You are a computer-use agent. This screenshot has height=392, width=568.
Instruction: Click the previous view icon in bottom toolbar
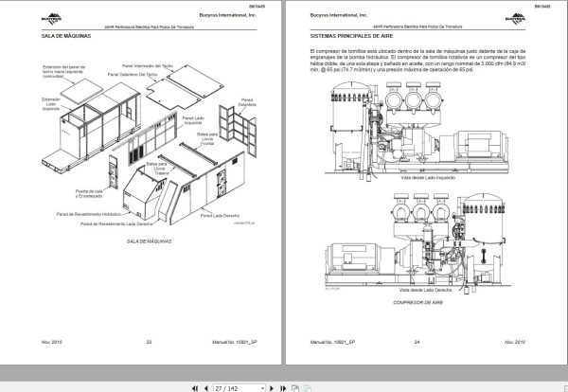point(295,388)
